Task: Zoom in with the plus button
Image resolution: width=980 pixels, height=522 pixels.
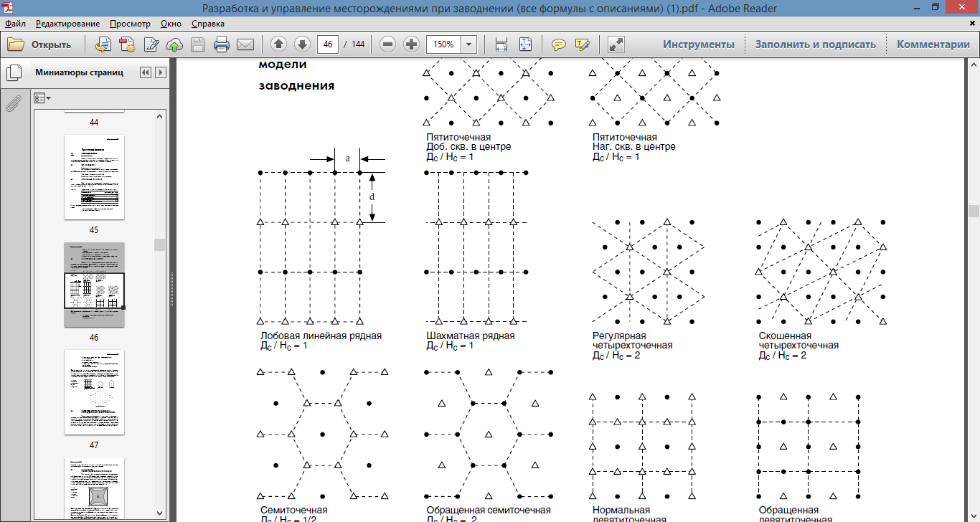Action: click(411, 44)
